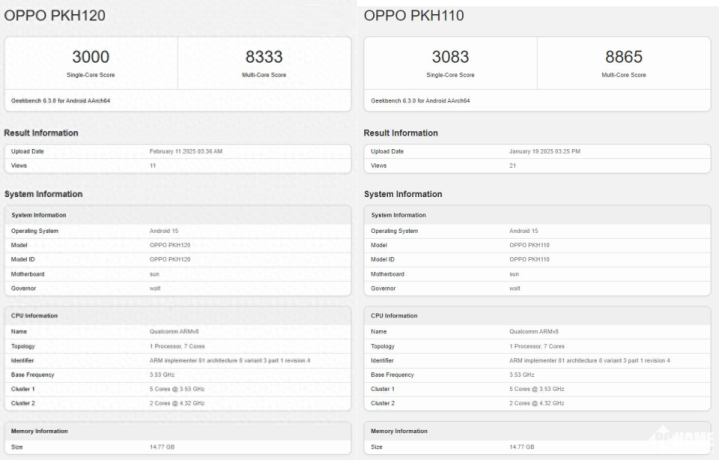719x460 pixels.
Task: Click "2 Cores @ 4.32 GHz" in PKH120 result
Action: click(177, 403)
